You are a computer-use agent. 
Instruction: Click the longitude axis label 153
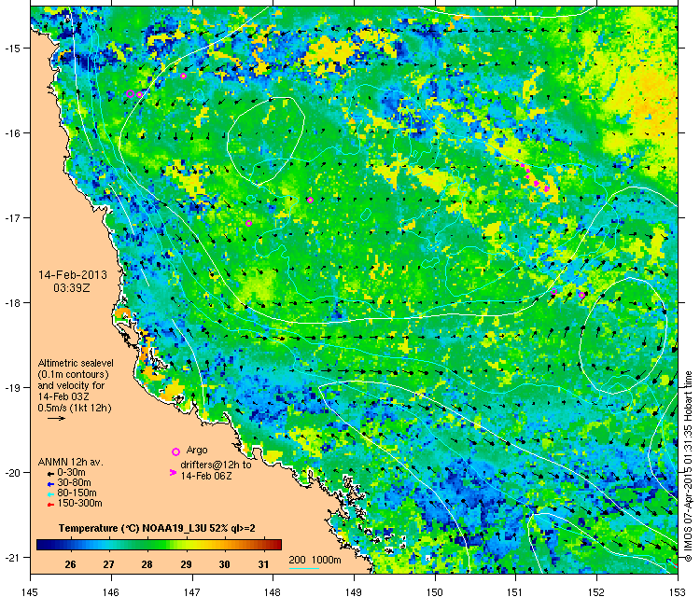click(x=678, y=592)
